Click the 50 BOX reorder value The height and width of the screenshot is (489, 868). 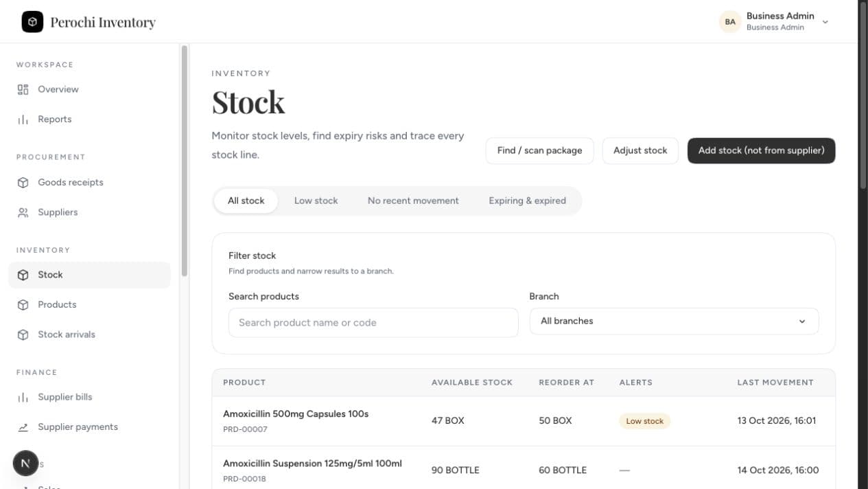555,420
